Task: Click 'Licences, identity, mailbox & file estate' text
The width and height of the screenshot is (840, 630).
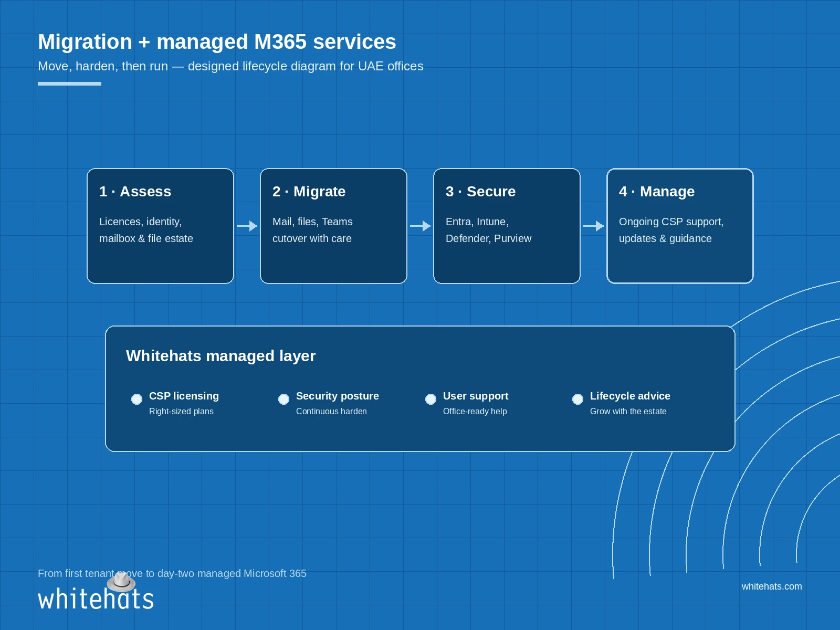Action: [146, 230]
